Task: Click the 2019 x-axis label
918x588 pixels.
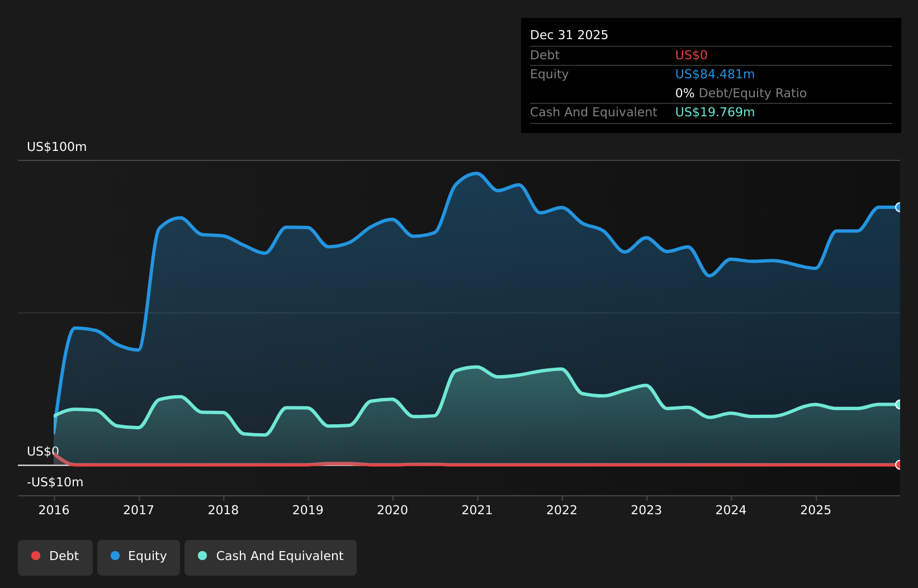Action: (308, 510)
